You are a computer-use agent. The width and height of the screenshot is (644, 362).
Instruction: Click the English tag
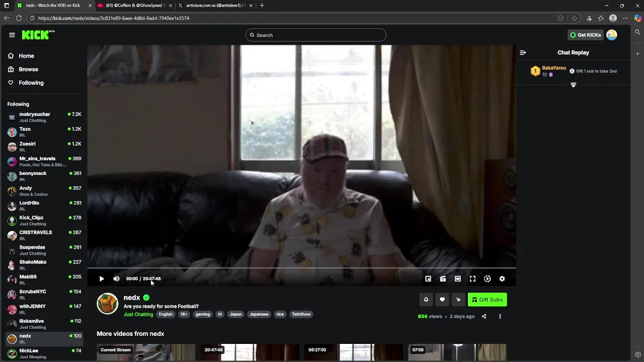[x=166, y=314]
